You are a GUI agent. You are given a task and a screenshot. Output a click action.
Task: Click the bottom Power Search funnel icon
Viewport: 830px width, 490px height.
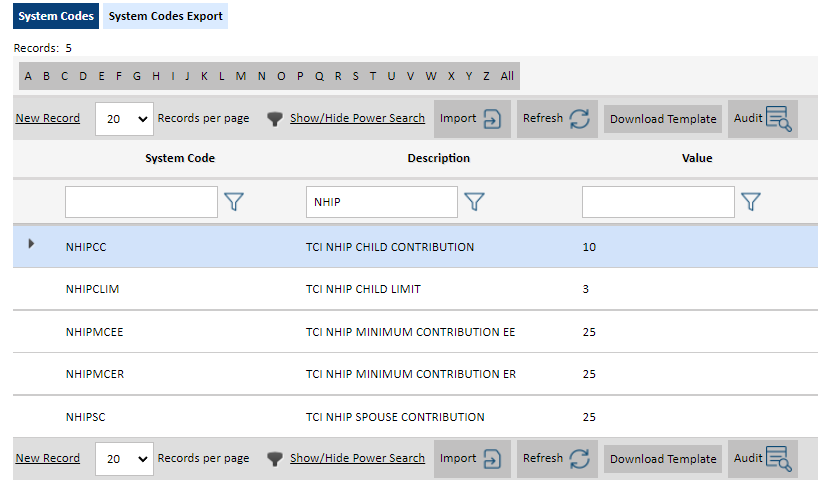click(275, 459)
